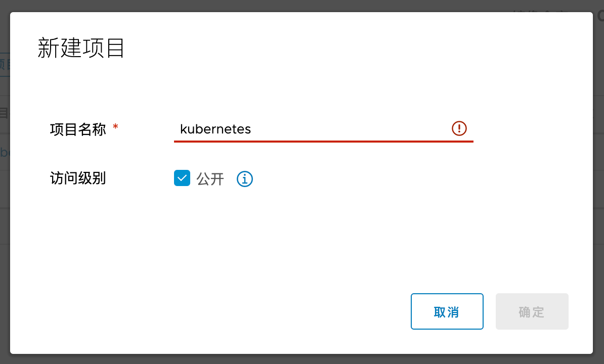
Task: Click the red error icon in name field
Action: pyautogui.click(x=459, y=128)
